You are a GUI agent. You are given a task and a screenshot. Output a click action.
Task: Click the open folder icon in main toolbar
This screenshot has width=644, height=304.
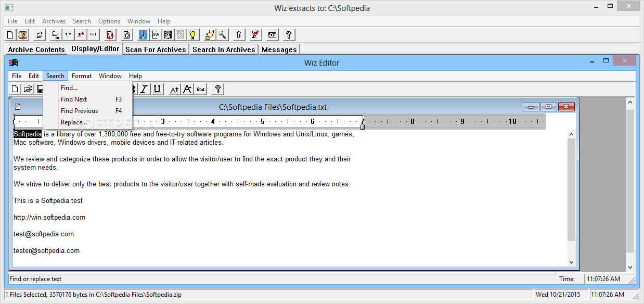(40, 35)
